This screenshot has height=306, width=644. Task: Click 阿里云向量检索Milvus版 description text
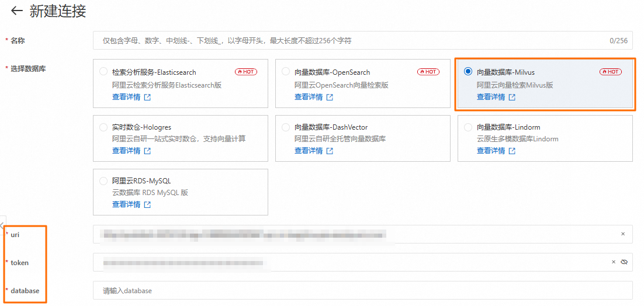tap(515, 85)
